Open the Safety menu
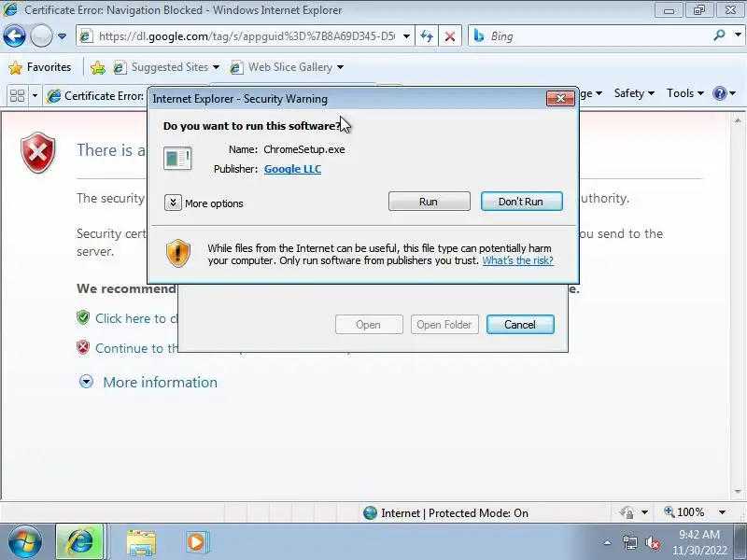This screenshot has height=560, width=747. [634, 93]
